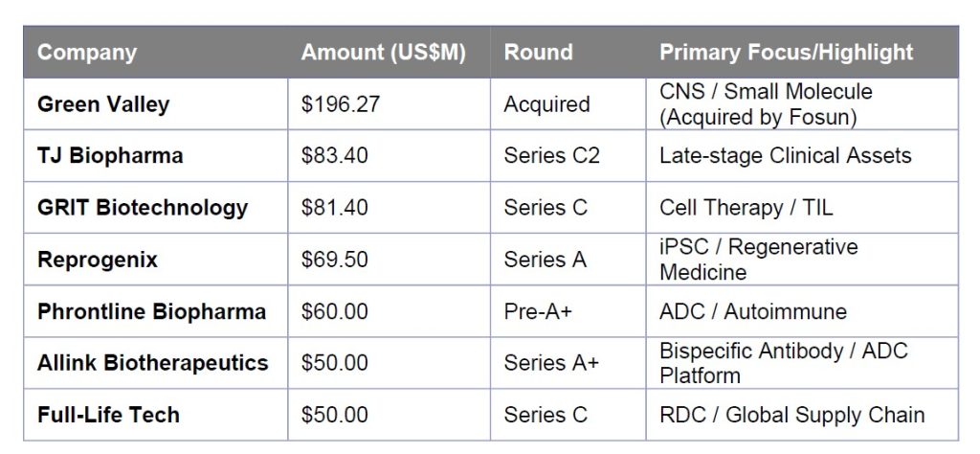The image size is (980, 454).
Task: Click the Phrontline Biopharma cell
Action: click(x=151, y=311)
